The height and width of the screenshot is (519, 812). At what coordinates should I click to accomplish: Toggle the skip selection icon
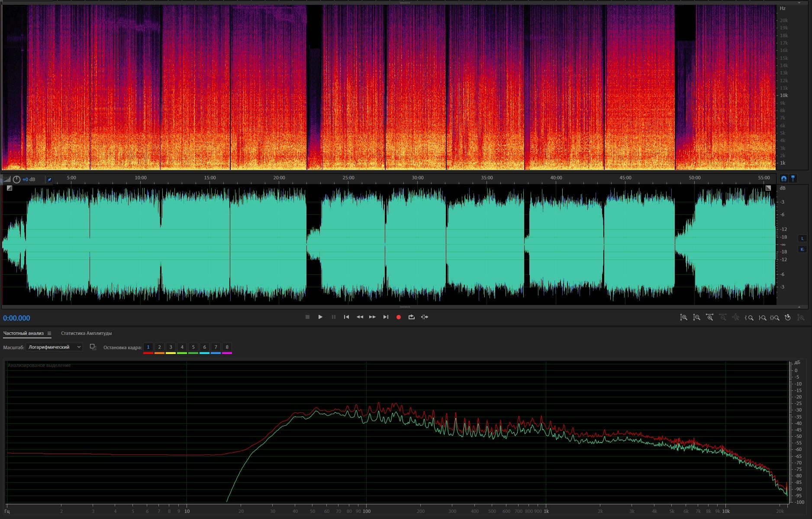click(425, 317)
